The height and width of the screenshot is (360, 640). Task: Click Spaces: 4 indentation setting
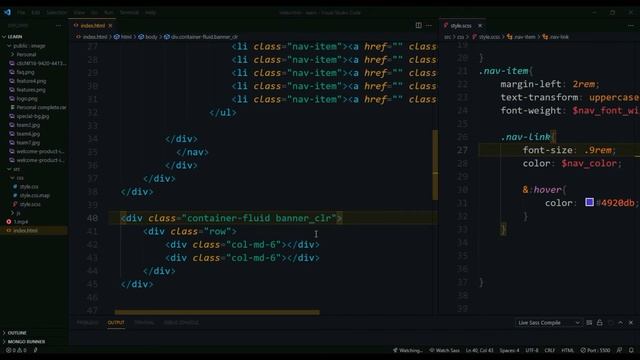click(x=509, y=350)
